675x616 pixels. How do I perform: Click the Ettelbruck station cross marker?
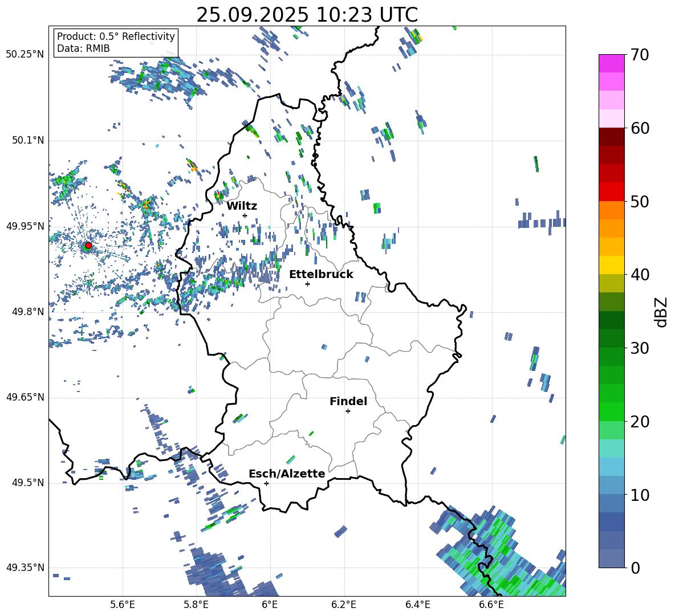tap(307, 284)
